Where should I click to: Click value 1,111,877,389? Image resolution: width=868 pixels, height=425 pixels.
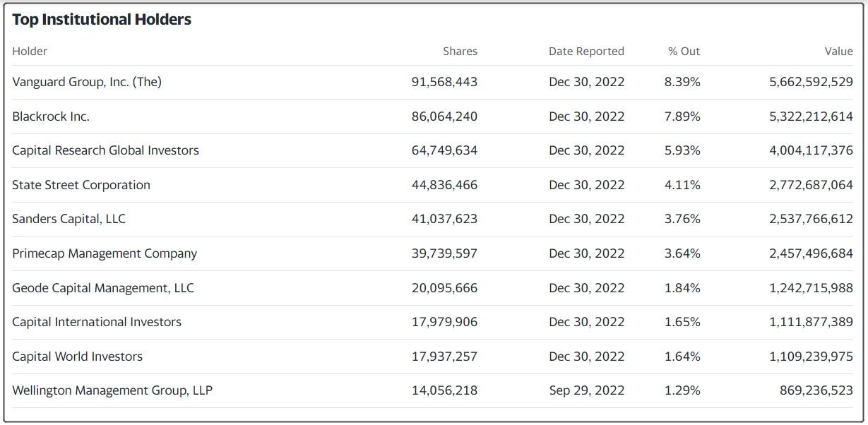tap(811, 322)
